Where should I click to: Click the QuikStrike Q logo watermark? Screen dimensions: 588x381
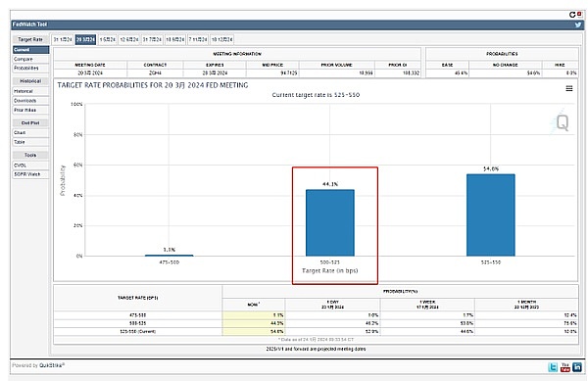coord(562,122)
